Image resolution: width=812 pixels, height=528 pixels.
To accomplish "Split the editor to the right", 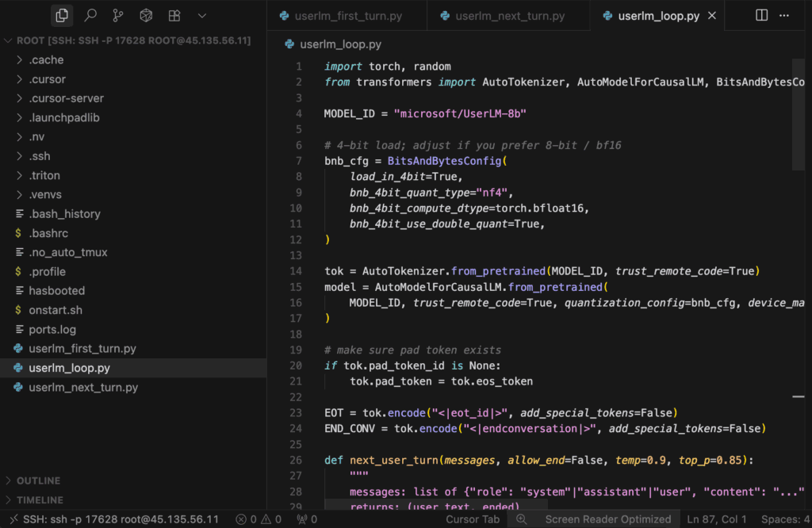I will pyautogui.click(x=761, y=15).
